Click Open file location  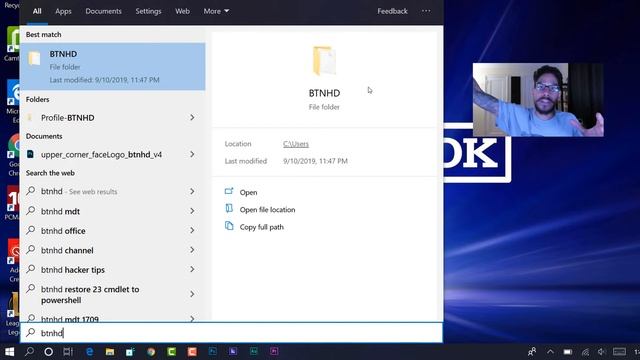[260, 209]
